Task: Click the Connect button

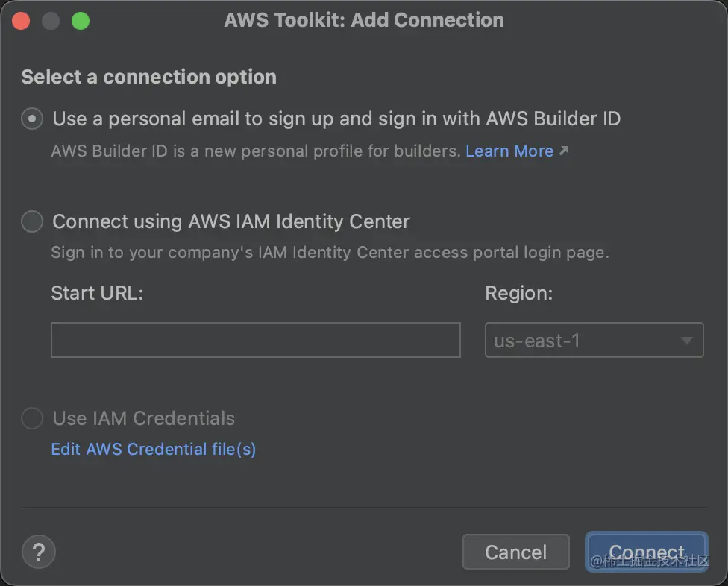Action: tap(647, 552)
